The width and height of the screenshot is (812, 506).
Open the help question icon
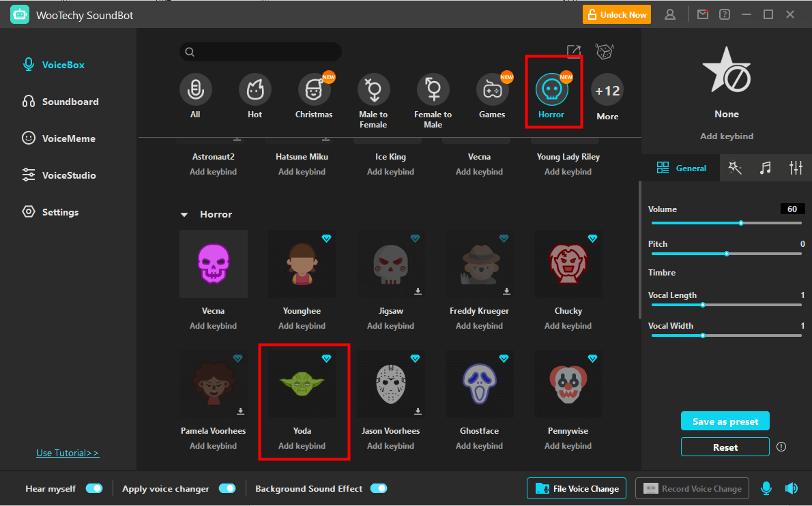coord(725,14)
